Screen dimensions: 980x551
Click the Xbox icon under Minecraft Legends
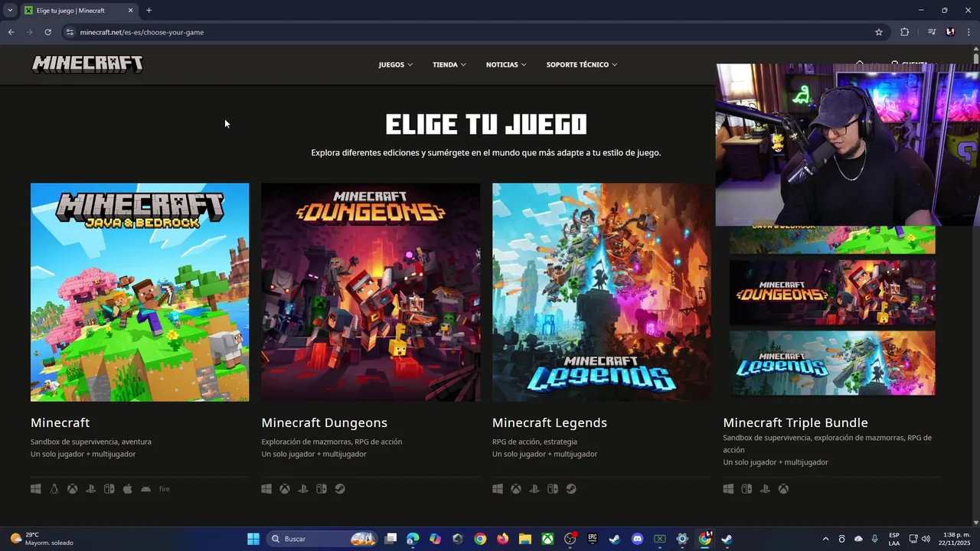[x=516, y=489]
